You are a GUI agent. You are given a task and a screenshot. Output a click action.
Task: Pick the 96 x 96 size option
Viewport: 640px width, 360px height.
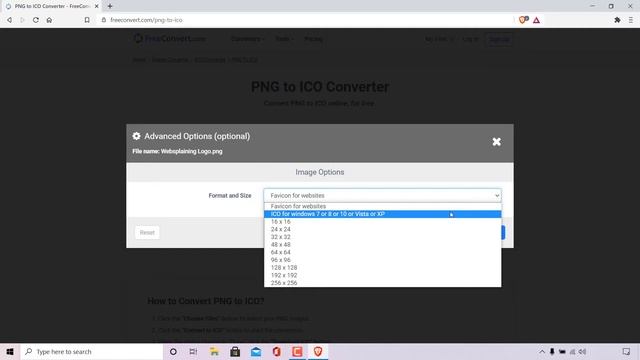click(382, 260)
